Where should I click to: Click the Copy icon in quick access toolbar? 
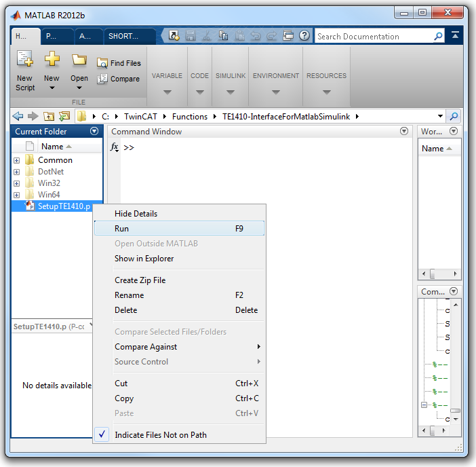pos(223,36)
